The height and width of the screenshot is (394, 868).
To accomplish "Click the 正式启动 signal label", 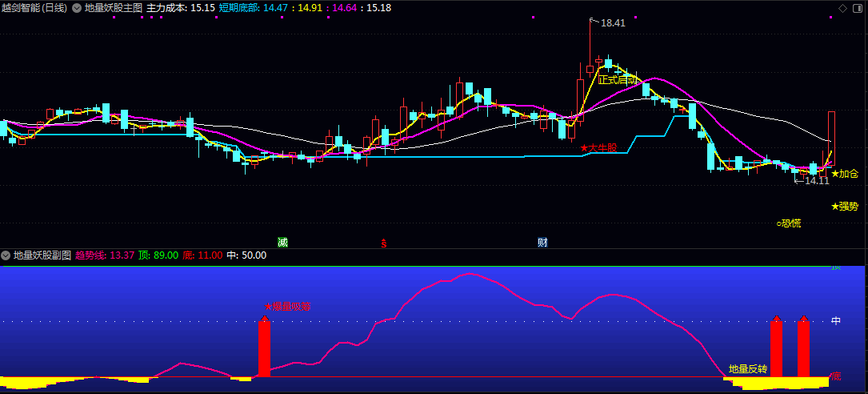I will tap(618, 80).
